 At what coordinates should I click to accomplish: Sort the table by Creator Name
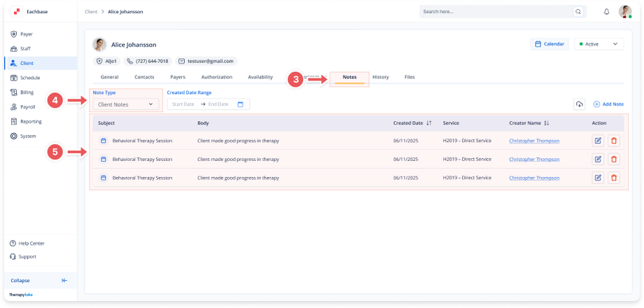[x=546, y=123]
